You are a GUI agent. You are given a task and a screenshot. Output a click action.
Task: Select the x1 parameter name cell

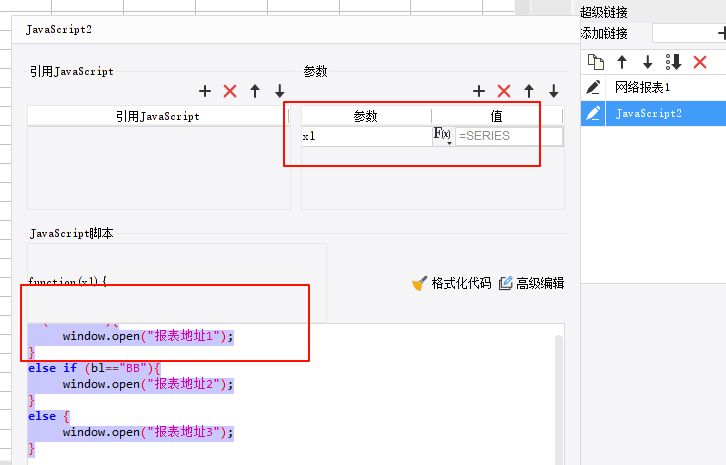[365, 136]
